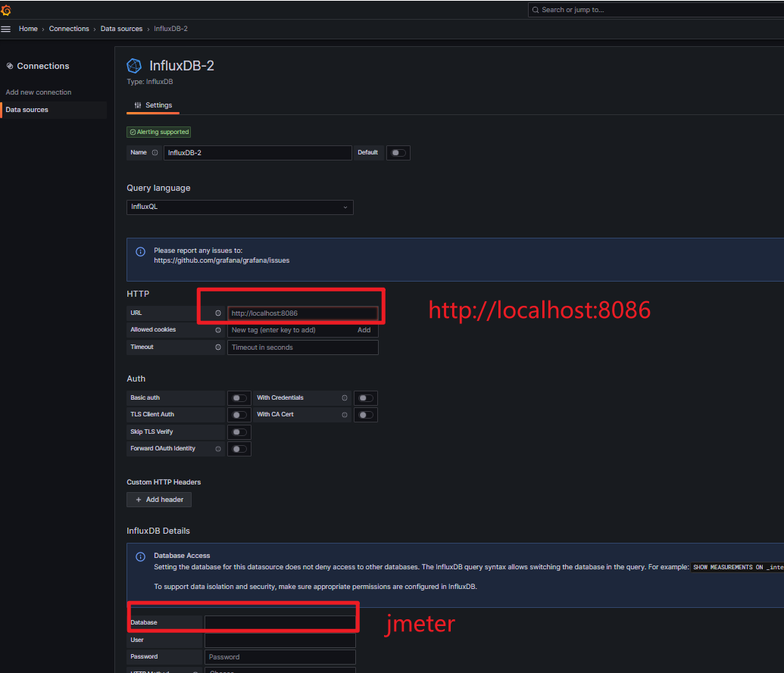Click the Database input field
This screenshot has width=784, height=673.
point(280,622)
